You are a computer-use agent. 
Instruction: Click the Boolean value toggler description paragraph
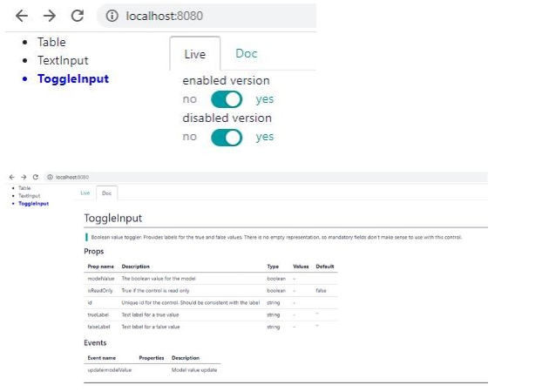(x=276, y=237)
